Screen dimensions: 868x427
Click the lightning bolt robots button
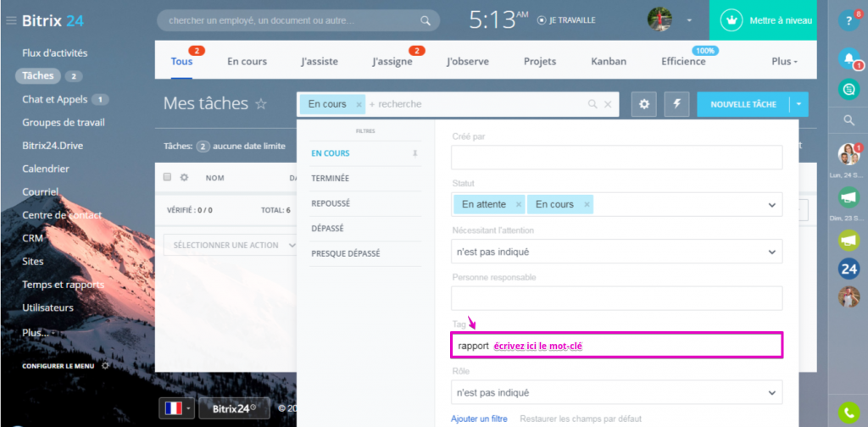click(x=676, y=104)
